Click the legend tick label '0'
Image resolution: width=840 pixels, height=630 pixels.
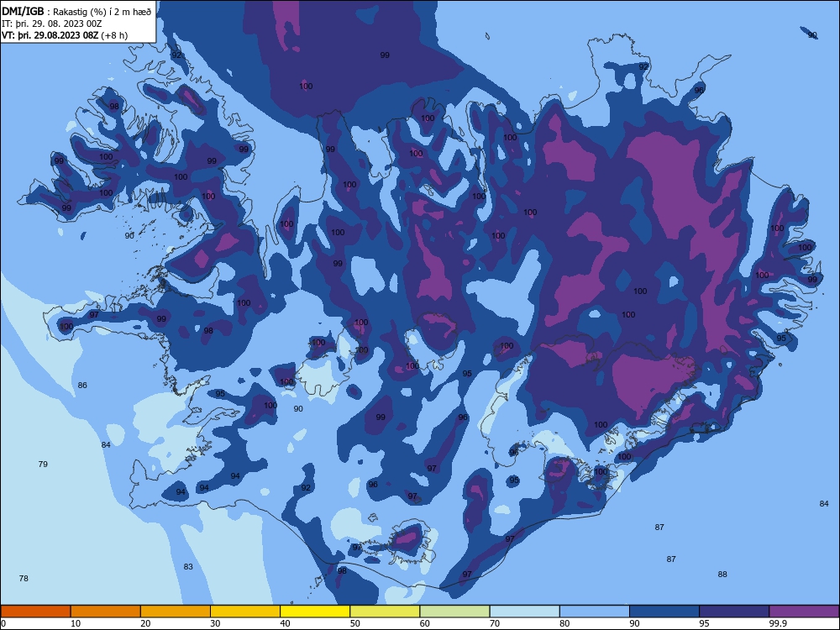click(x=3, y=623)
